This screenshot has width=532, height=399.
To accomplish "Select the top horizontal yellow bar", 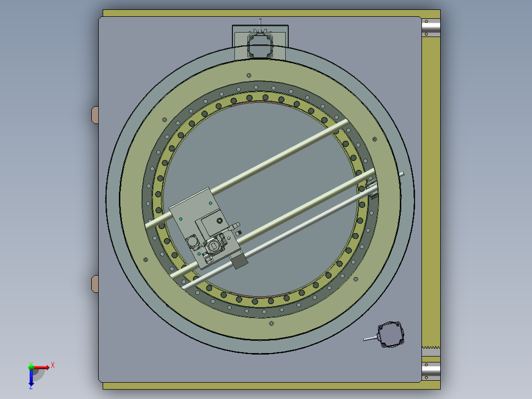I will [x=271, y=13].
